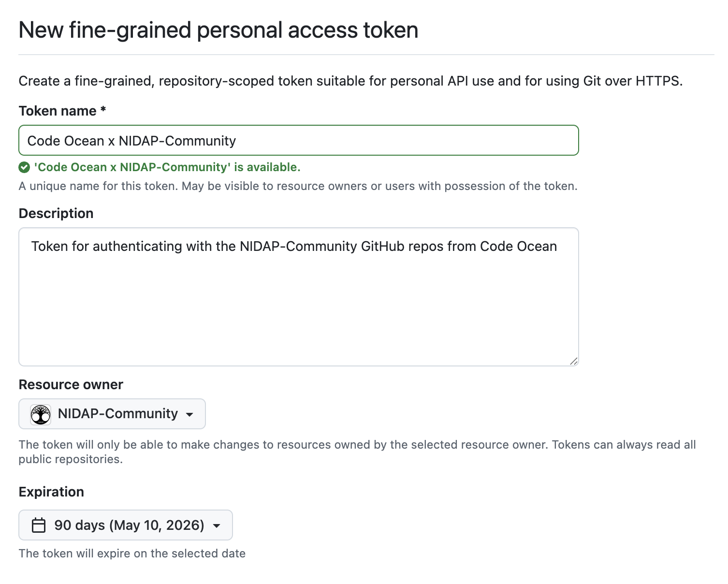
Task: Click the Description field label
Action: coord(56,214)
